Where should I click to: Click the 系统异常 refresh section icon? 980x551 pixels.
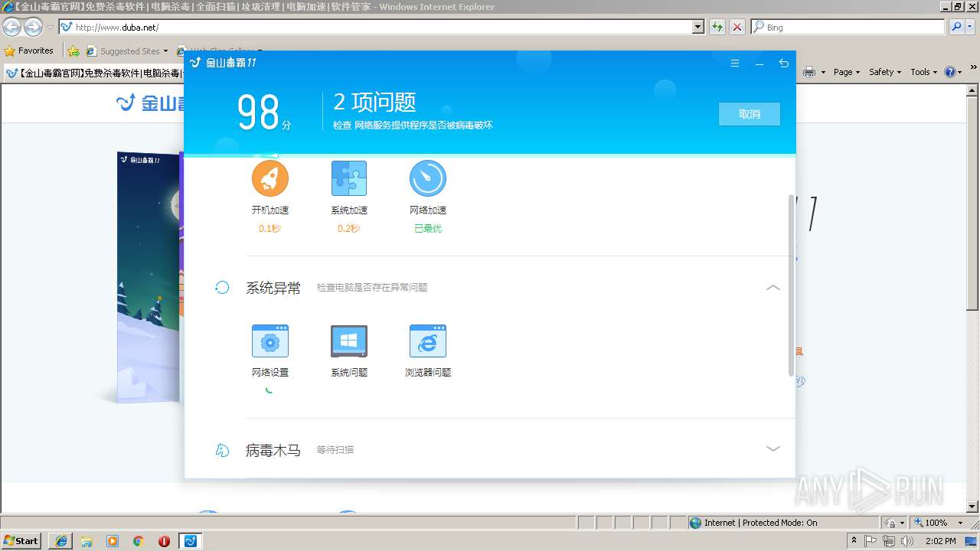[x=222, y=288]
